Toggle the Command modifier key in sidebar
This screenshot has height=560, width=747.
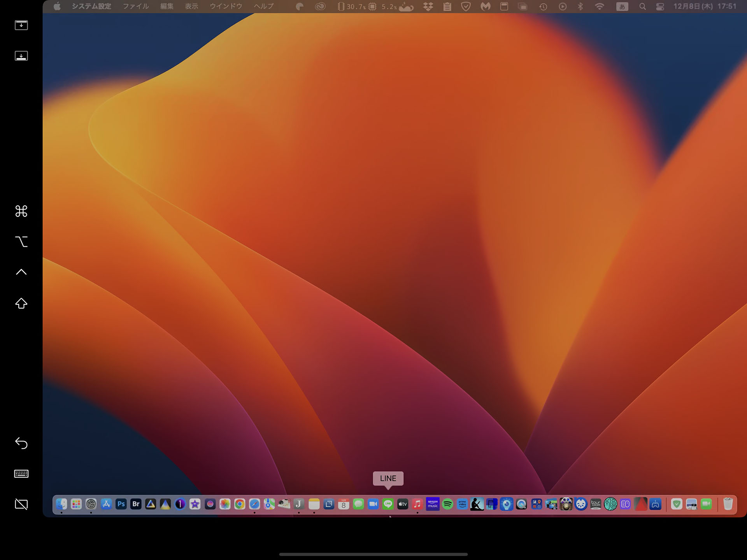(21, 211)
